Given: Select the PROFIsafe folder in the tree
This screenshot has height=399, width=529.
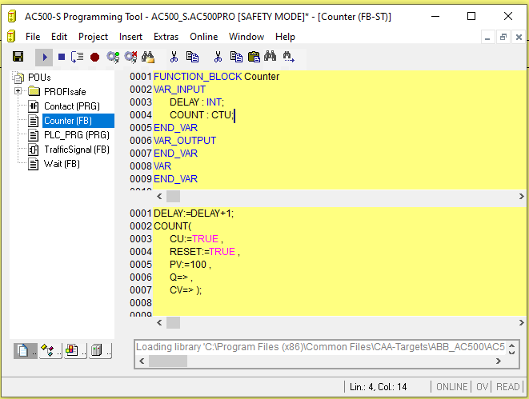Looking at the screenshot, I should pos(65,91).
